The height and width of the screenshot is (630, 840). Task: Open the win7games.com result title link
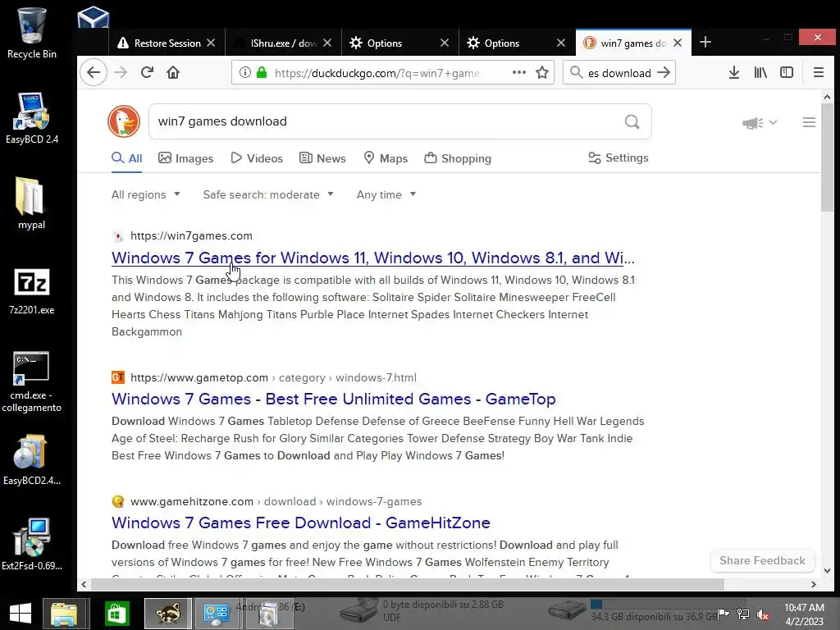tap(373, 258)
